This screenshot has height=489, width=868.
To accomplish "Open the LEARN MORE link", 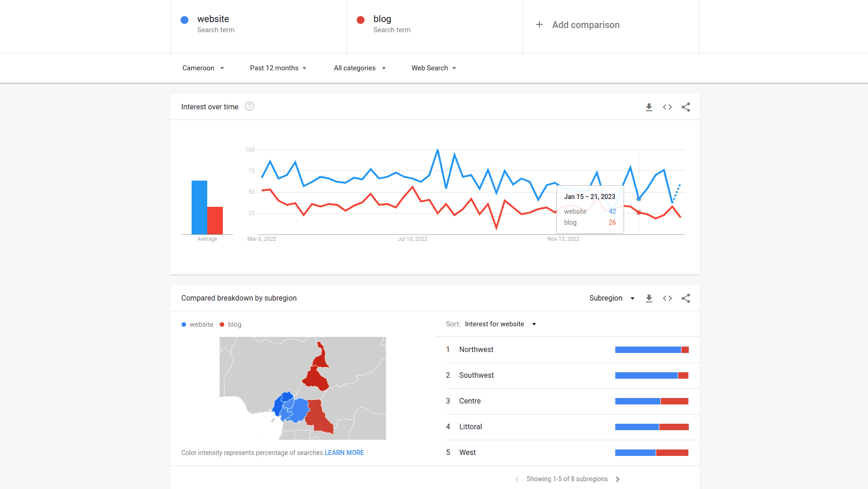I will coord(344,453).
